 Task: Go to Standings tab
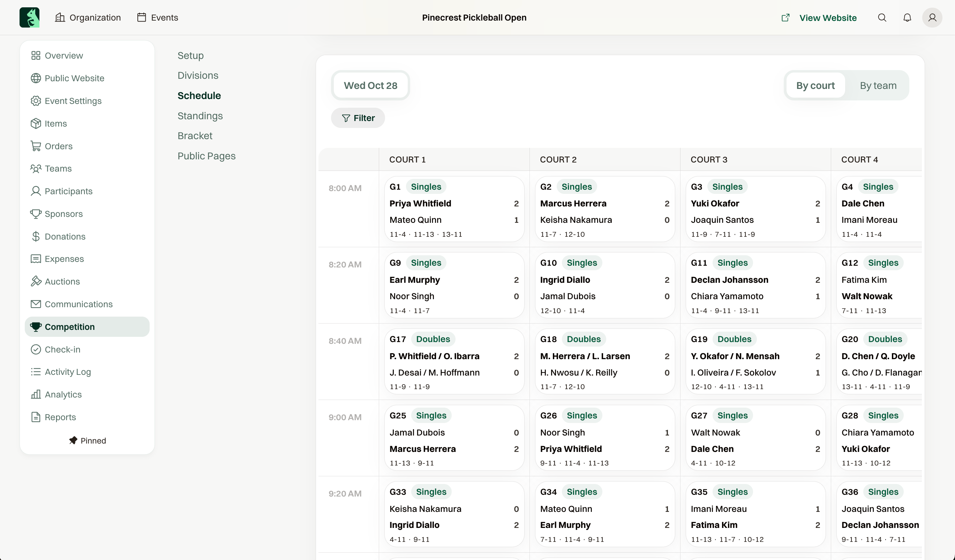click(200, 116)
